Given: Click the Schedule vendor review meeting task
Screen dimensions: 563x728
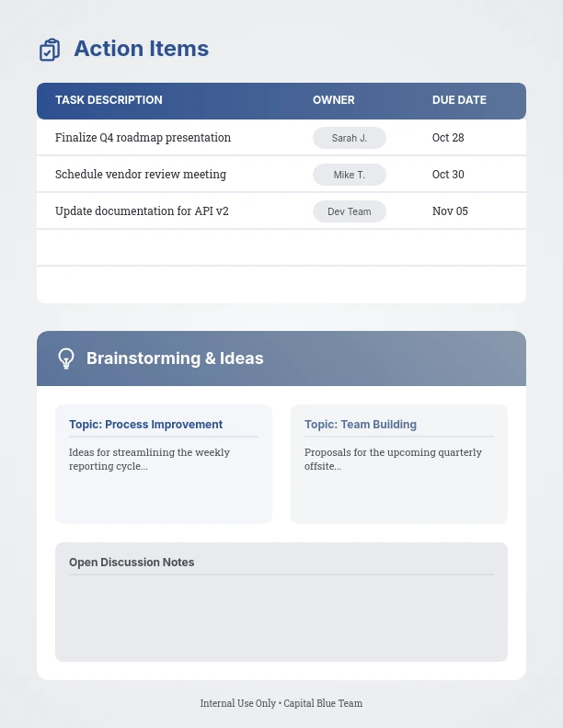Looking at the screenshot, I should (x=140, y=175).
